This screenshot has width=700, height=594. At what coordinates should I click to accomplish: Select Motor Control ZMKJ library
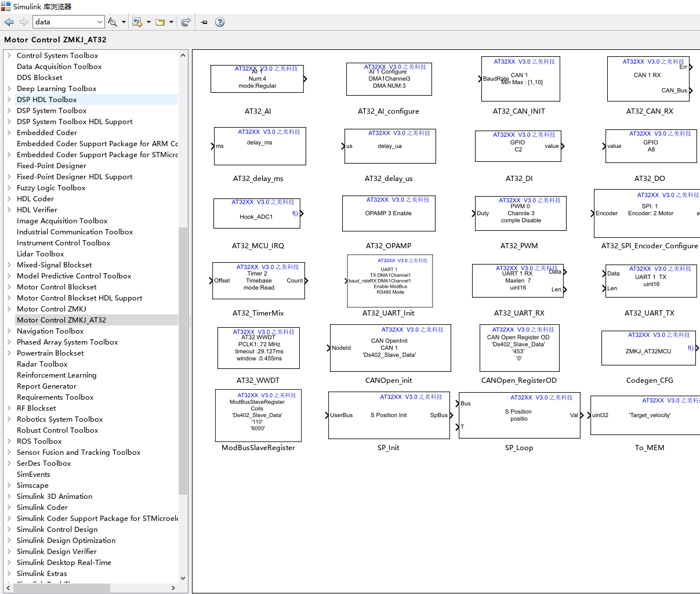[52, 309]
